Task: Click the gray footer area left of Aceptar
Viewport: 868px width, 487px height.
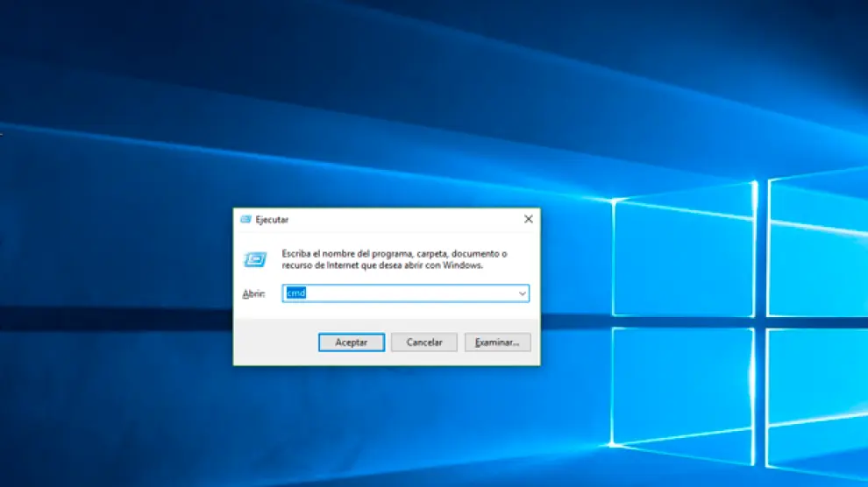Action: tap(274, 342)
